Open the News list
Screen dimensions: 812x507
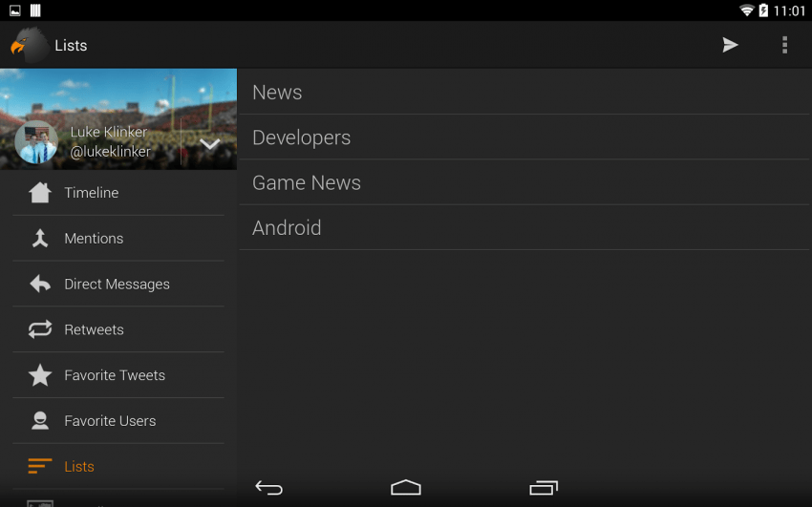tap(524, 92)
